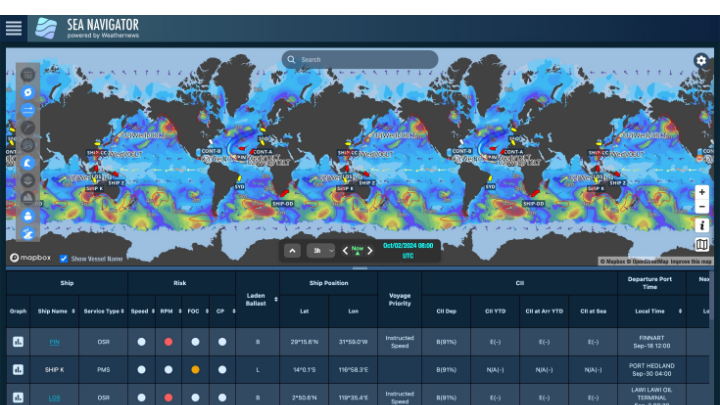
Task: Open graph icon for ship LOS
Action: point(18,397)
